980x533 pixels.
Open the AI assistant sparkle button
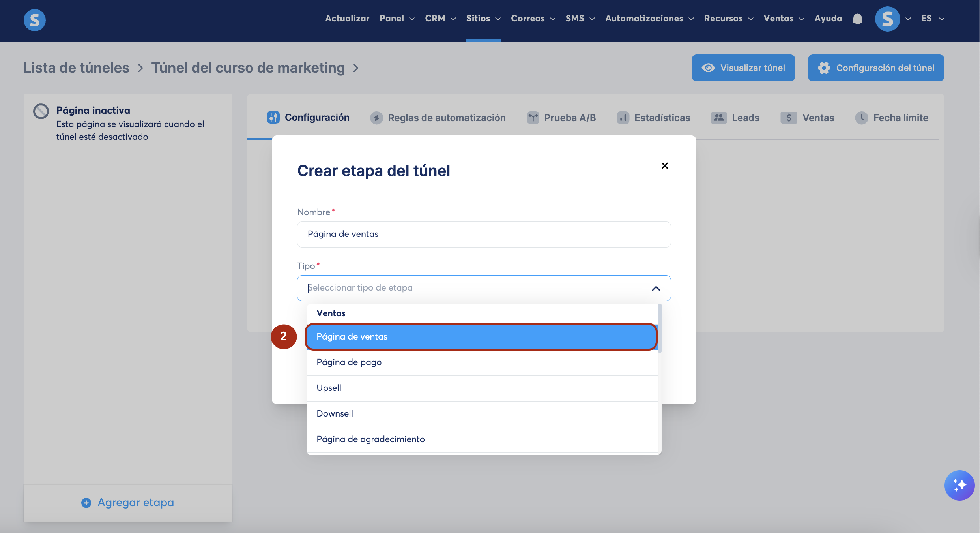pos(959,485)
